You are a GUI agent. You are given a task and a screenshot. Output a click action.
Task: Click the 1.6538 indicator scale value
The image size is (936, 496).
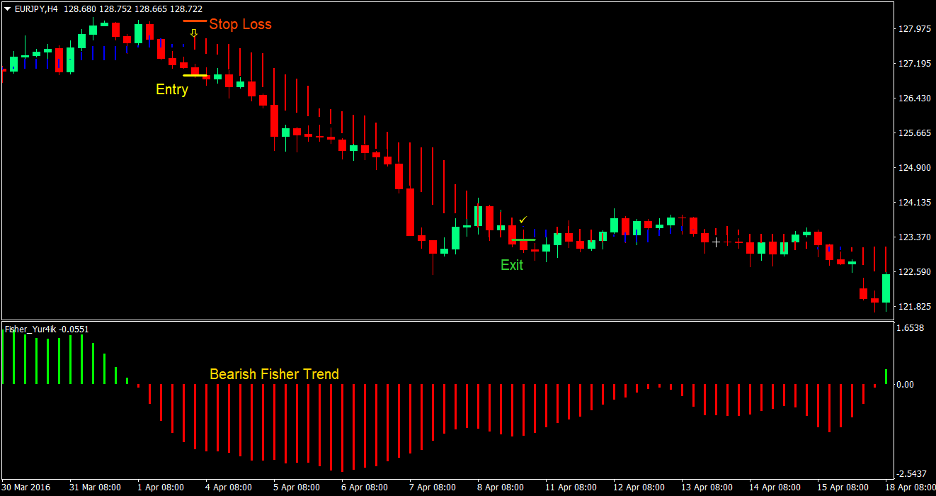[x=911, y=328]
